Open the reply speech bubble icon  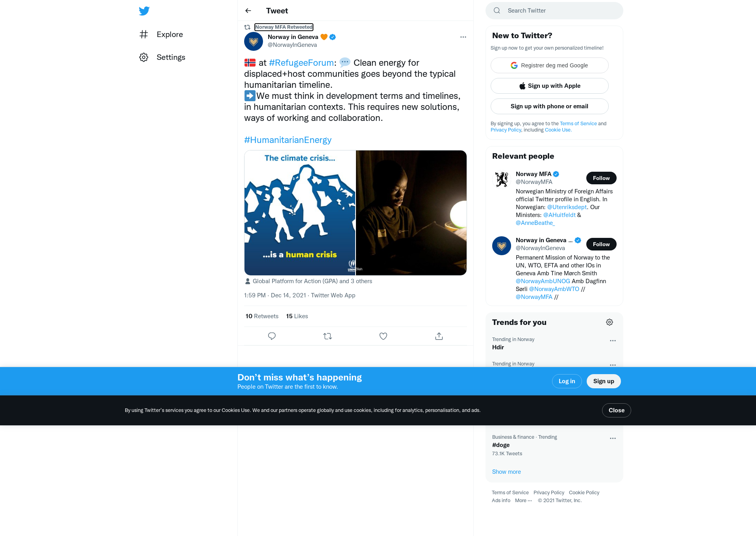point(272,336)
